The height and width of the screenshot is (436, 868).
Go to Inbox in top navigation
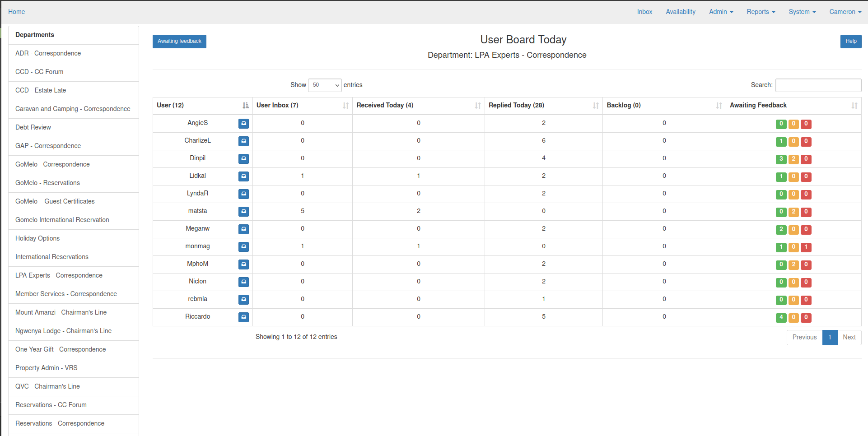(x=644, y=12)
